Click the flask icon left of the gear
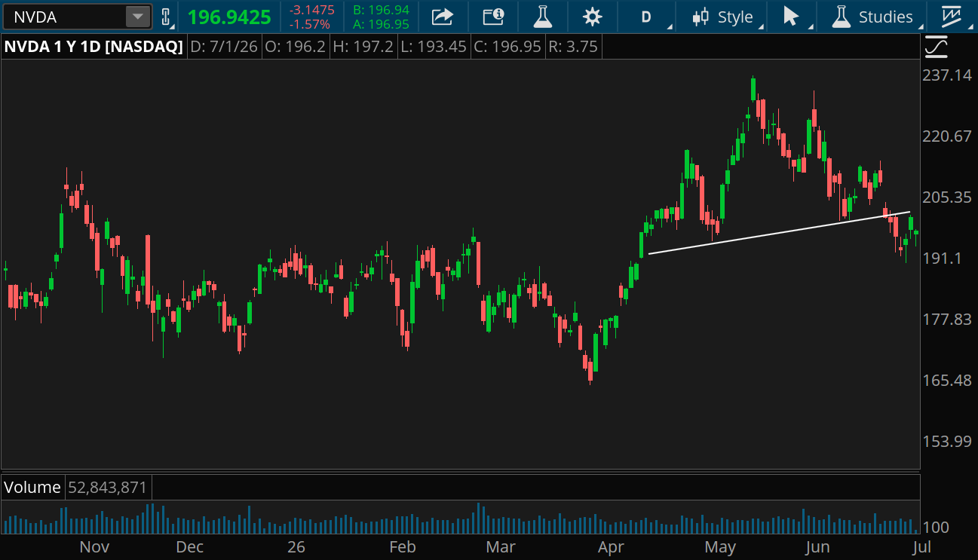 (x=542, y=17)
